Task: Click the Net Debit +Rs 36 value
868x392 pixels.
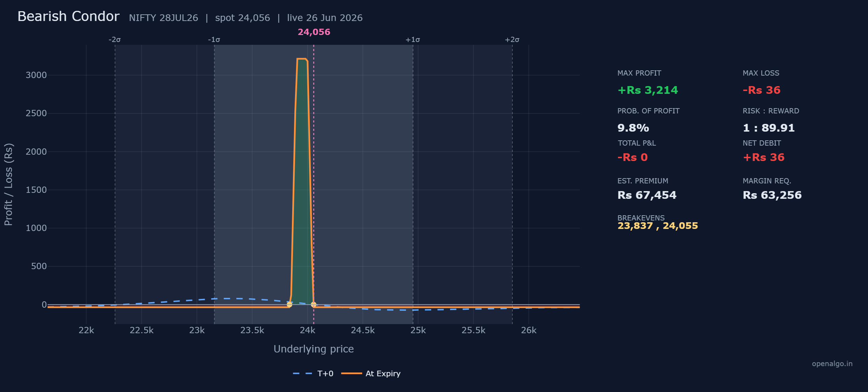Action: point(764,157)
